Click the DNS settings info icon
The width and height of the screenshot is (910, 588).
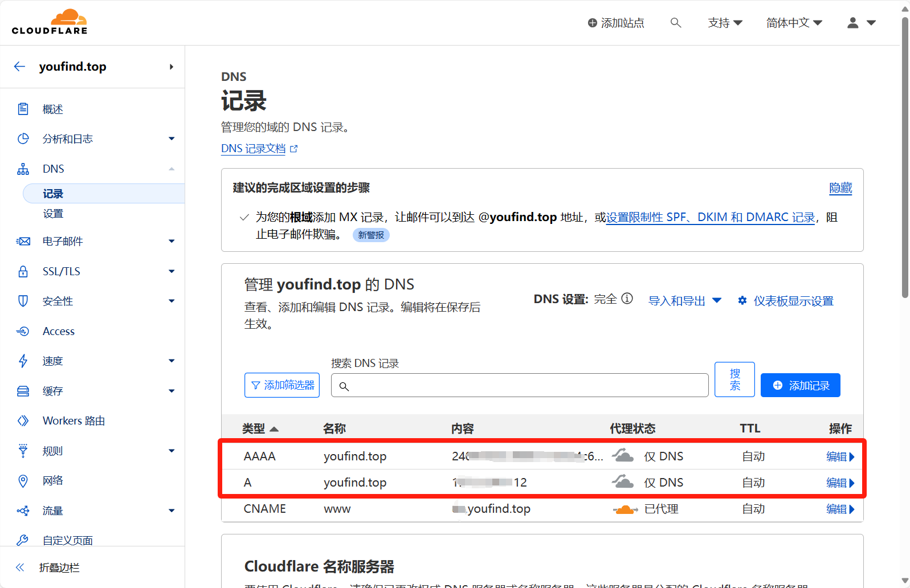pyautogui.click(x=627, y=299)
